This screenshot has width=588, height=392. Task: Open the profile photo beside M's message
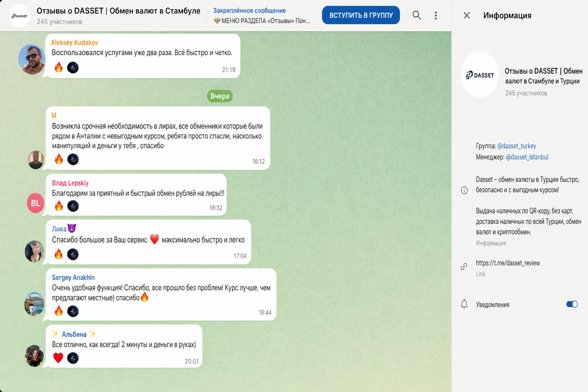[36, 160]
